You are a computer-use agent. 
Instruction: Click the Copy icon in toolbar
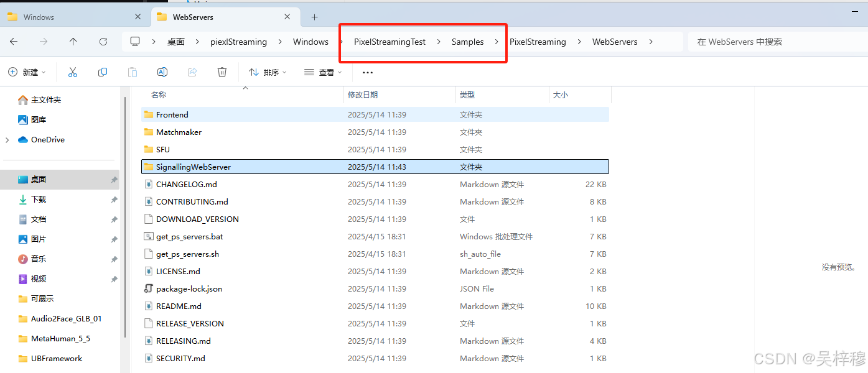[103, 72]
